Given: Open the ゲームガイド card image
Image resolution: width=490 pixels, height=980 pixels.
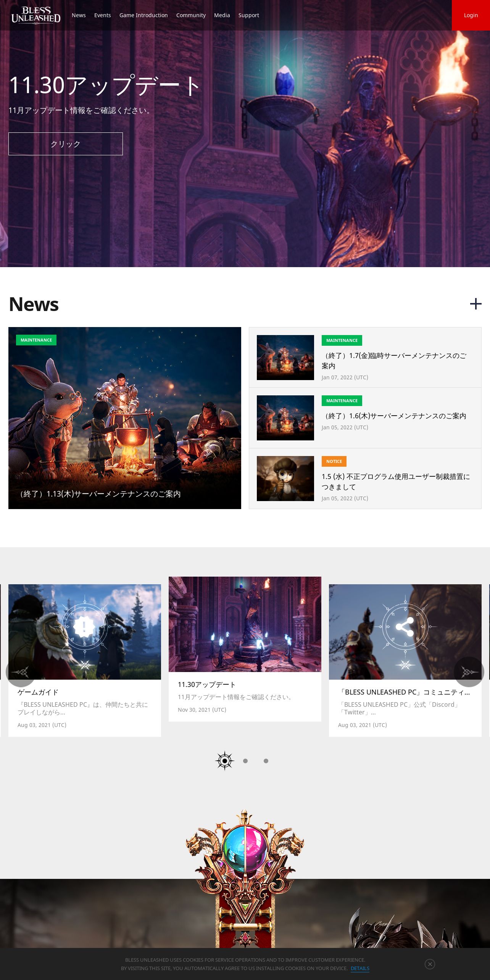Looking at the screenshot, I should [85, 632].
